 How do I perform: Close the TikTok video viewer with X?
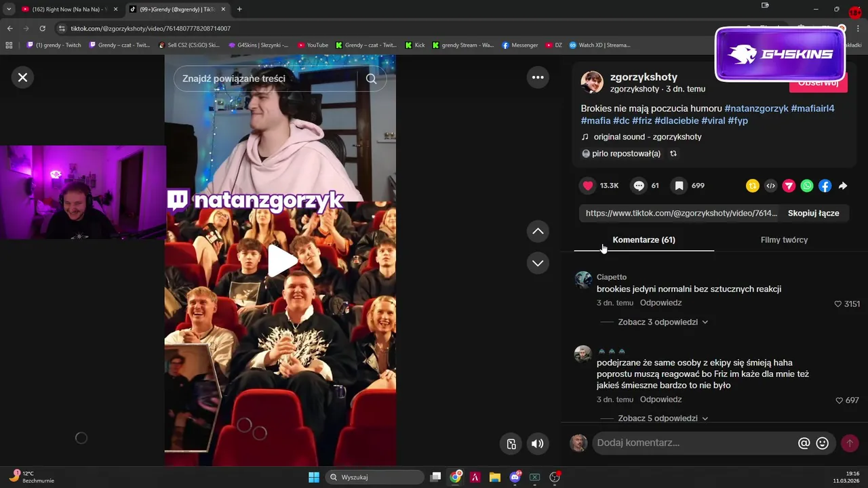[22, 77]
